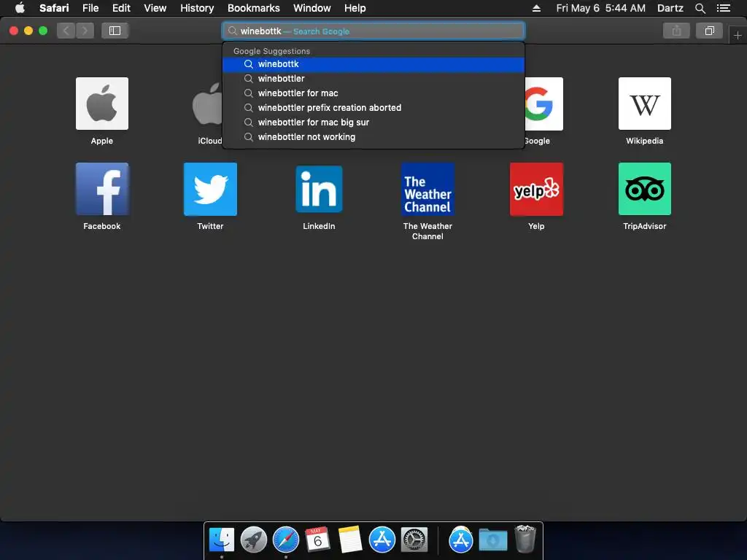Open Notes from the Dock
747x560 pixels.
[x=349, y=540]
